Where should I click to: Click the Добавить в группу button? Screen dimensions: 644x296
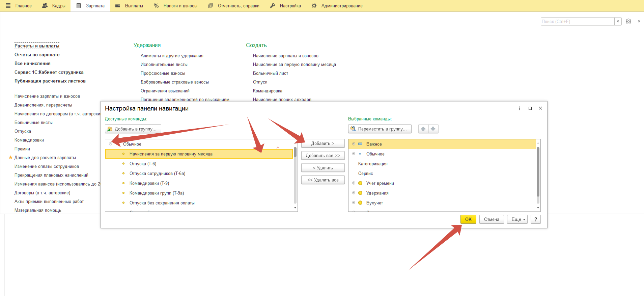pos(133,129)
